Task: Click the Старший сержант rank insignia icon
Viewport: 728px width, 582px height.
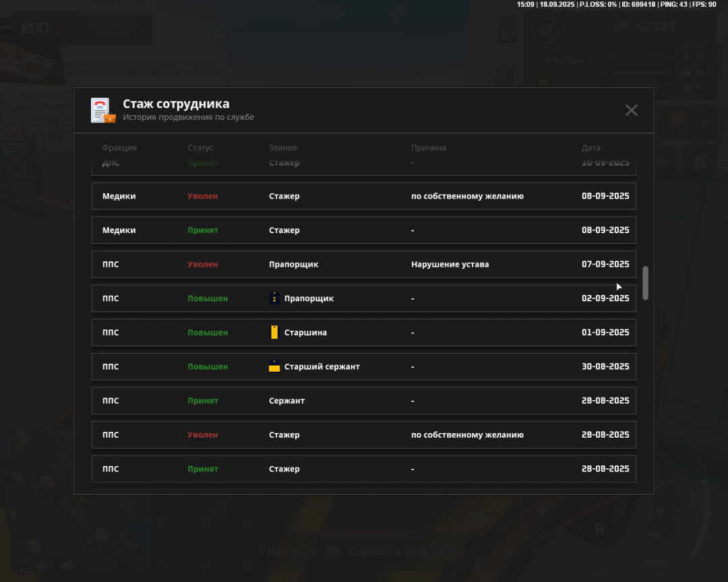Action: coord(274,366)
